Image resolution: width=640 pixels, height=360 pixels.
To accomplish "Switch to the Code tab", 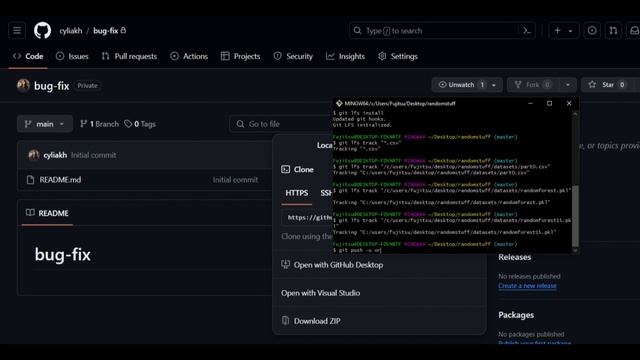I will (28, 56).
